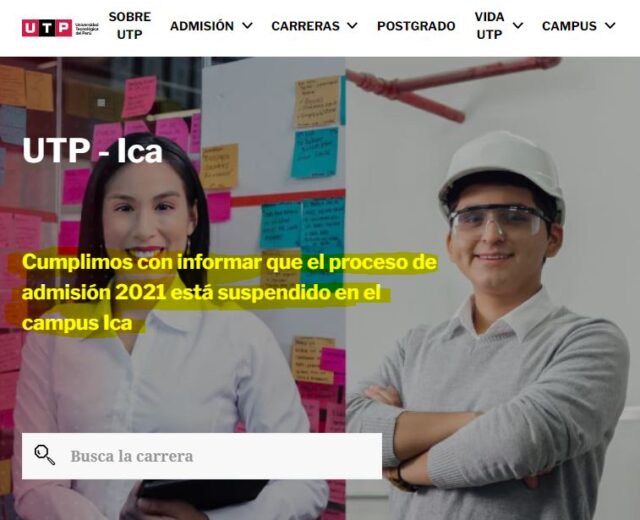
Task: Select the CAMPUS navigation label
Action: [569, 26]
